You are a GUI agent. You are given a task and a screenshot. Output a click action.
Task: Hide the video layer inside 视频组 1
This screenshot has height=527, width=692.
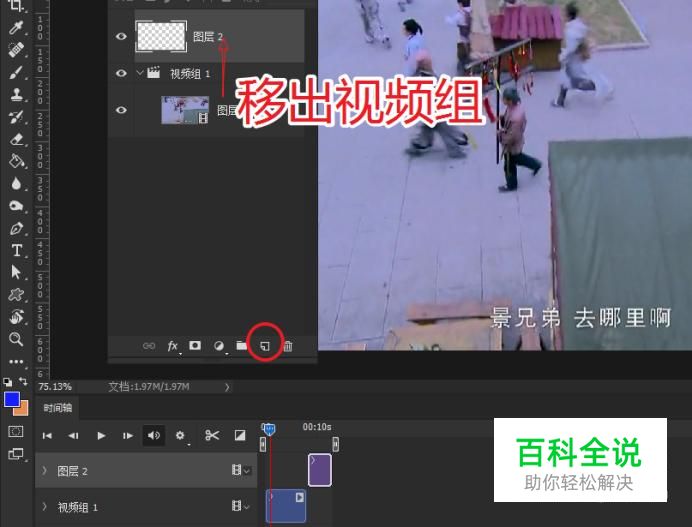[121, 110]
